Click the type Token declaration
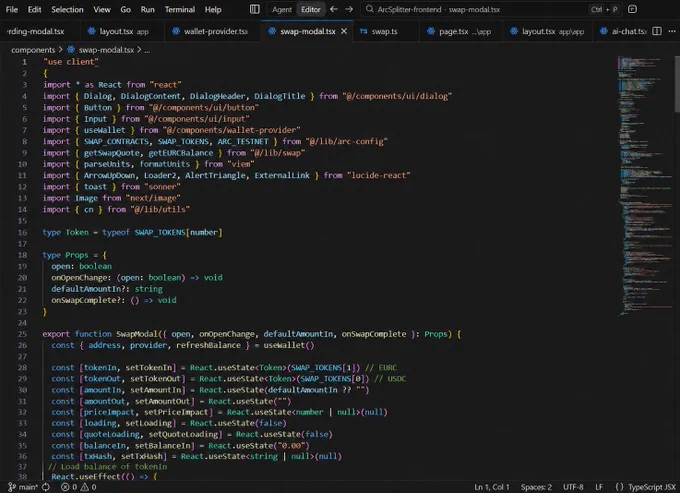680x493 pixels. pos(132,232)
